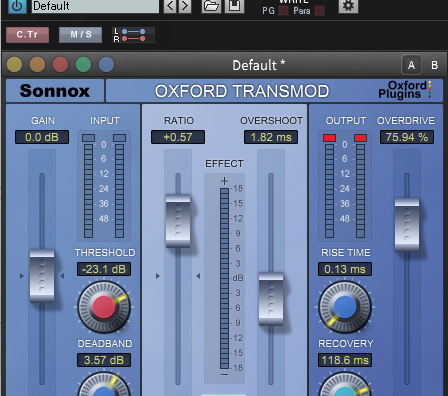
Task: Click the Threshold -23.1 dB value field
Action: 104,269
